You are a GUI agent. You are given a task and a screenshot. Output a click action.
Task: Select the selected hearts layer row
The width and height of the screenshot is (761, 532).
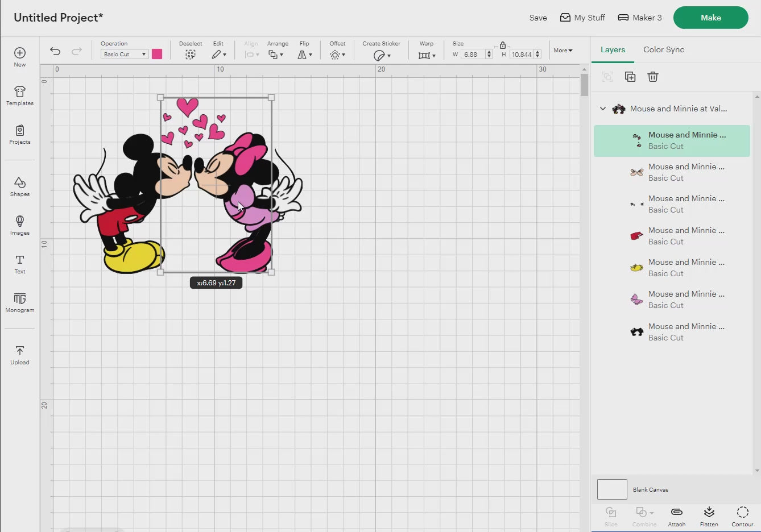[x=672, y=141]
